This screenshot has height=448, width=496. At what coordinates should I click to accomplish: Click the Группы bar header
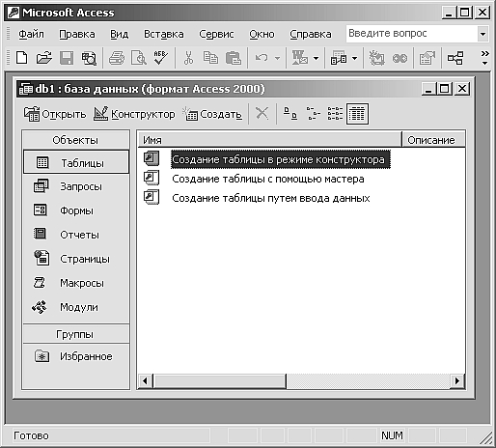(75, 334)
